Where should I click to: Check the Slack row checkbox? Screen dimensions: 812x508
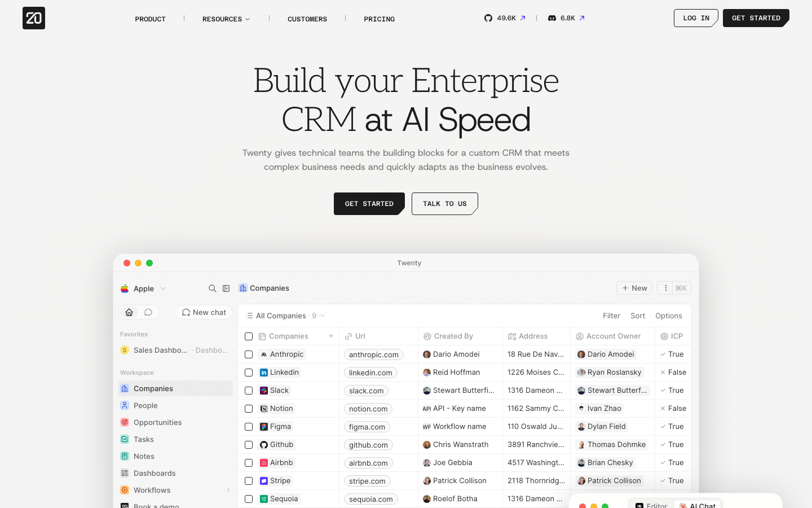pyautogui.click(x=249, y=391)
